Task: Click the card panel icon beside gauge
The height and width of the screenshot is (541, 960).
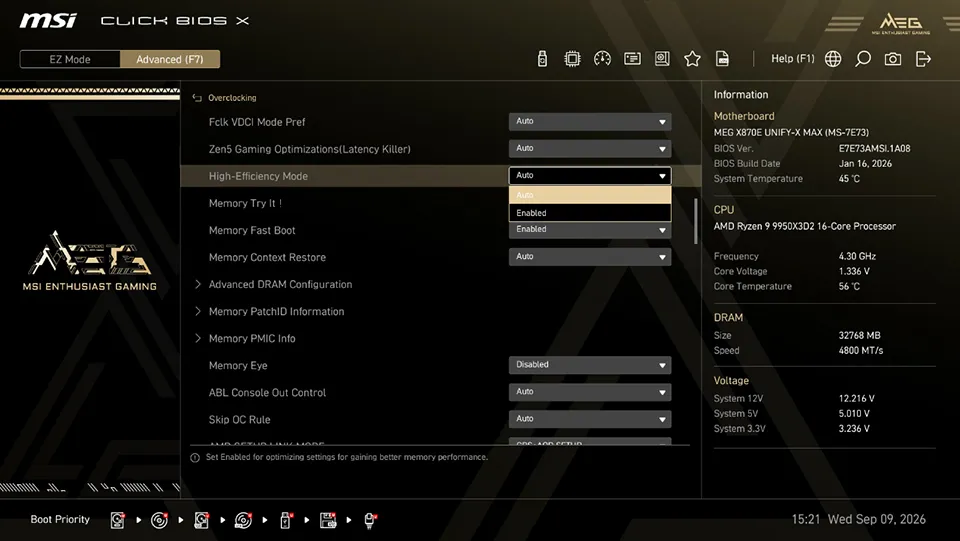Action: [x=632, y=59]
